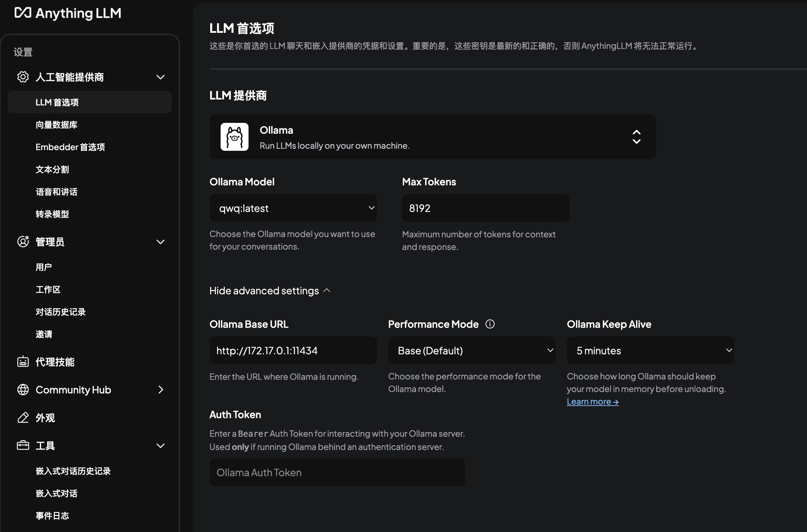Click the globe icon for Community Hub

[x=23, y=390]
